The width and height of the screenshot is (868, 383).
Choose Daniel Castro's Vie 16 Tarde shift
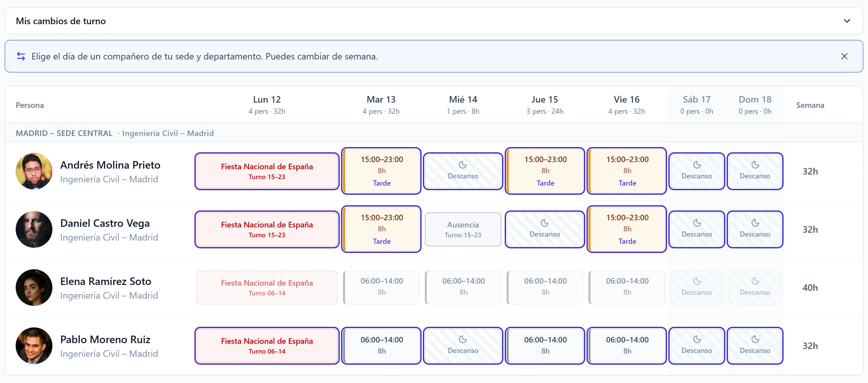(x=627, y=229)
